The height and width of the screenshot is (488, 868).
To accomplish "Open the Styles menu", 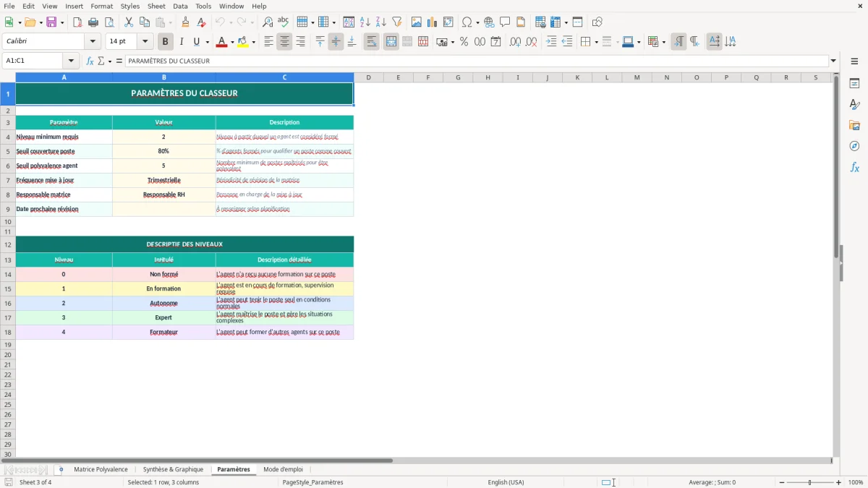I will coord(130,6).
